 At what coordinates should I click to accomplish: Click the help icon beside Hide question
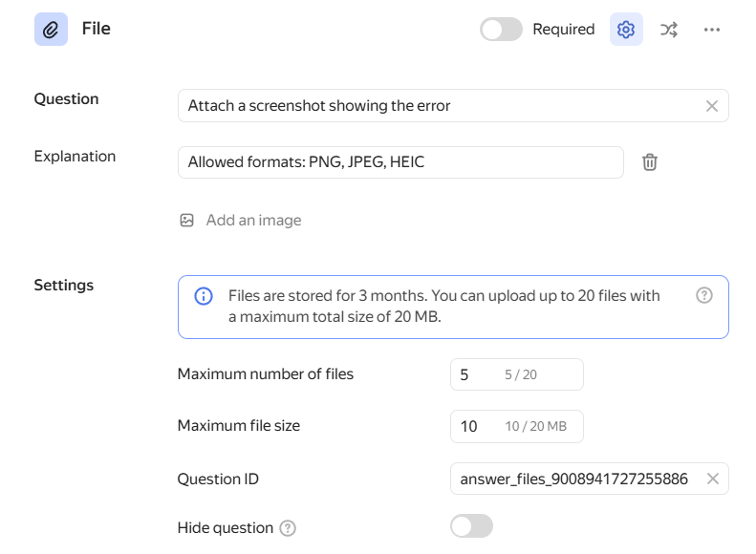[288, 528]
